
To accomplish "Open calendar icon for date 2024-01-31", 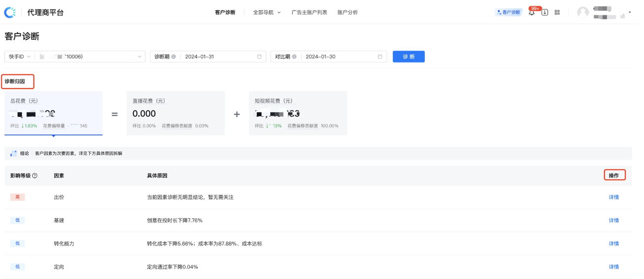I will tap(259, 57).
